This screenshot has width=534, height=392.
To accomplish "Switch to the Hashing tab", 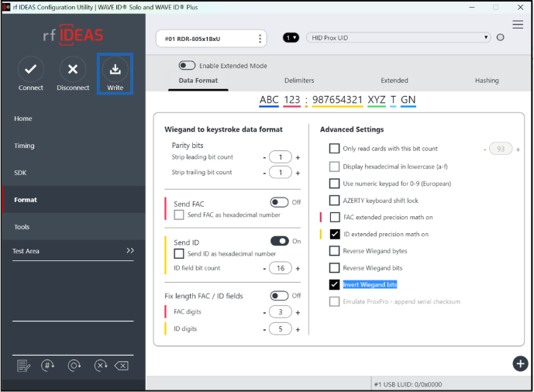I will (x=487, y=81).
